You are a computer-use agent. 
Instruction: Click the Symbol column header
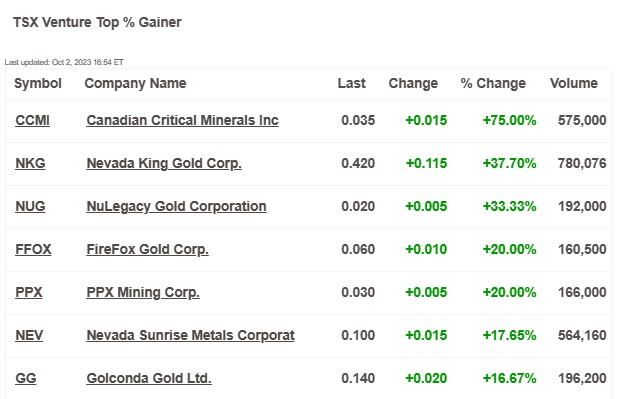[37, 84]
